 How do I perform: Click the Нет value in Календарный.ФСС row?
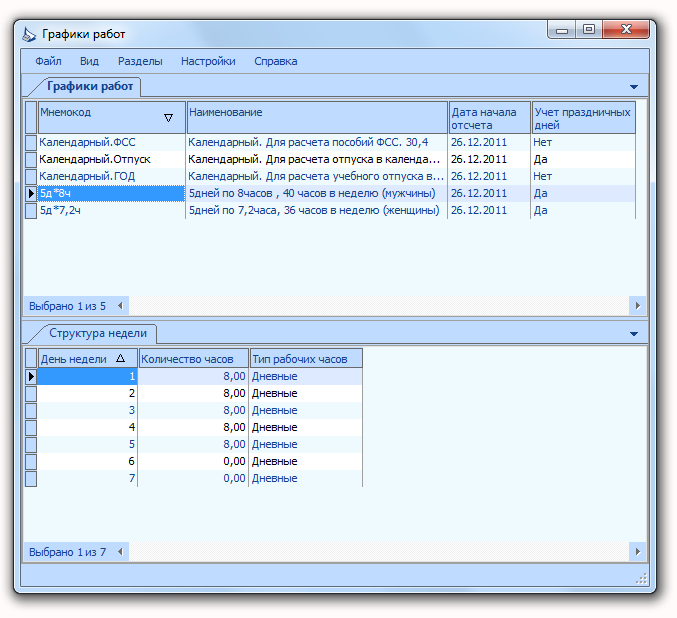[x=582, y=143]
